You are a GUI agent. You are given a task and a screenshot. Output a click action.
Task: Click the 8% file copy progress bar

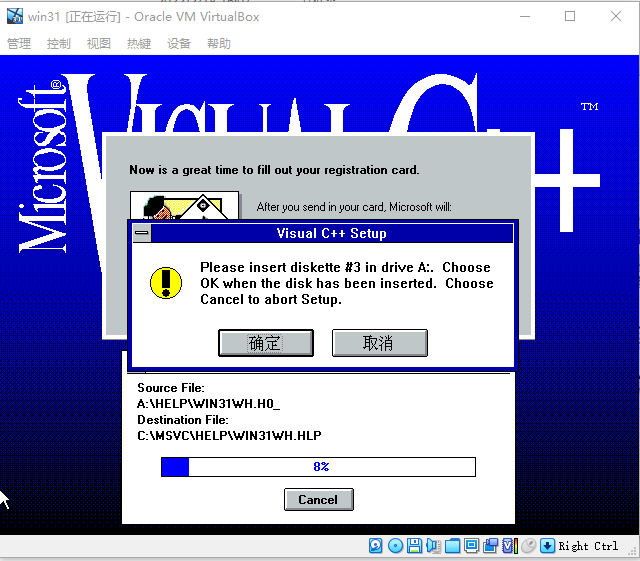click(318, 467)
